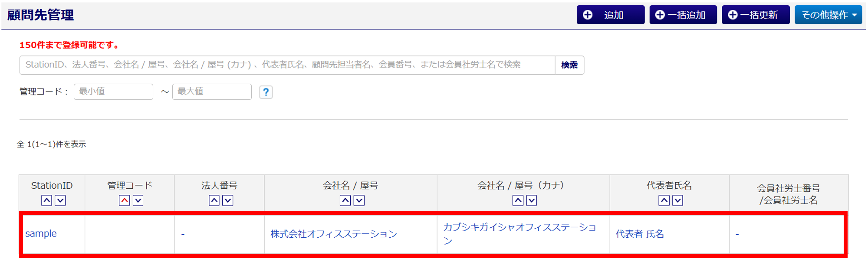
Task: Sort 会社名 / 屋号（カナ）column ascending
Action: 518,200
